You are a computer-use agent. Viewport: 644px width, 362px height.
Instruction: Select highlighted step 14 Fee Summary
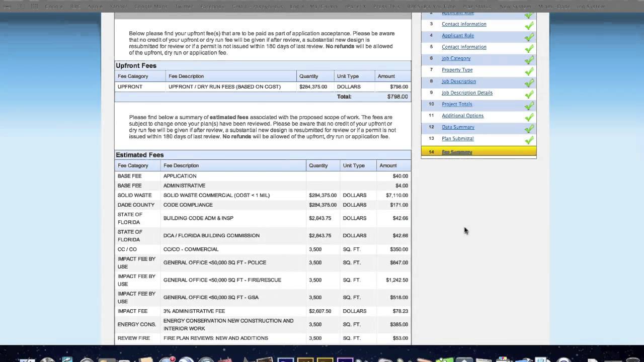coord(478,151)
